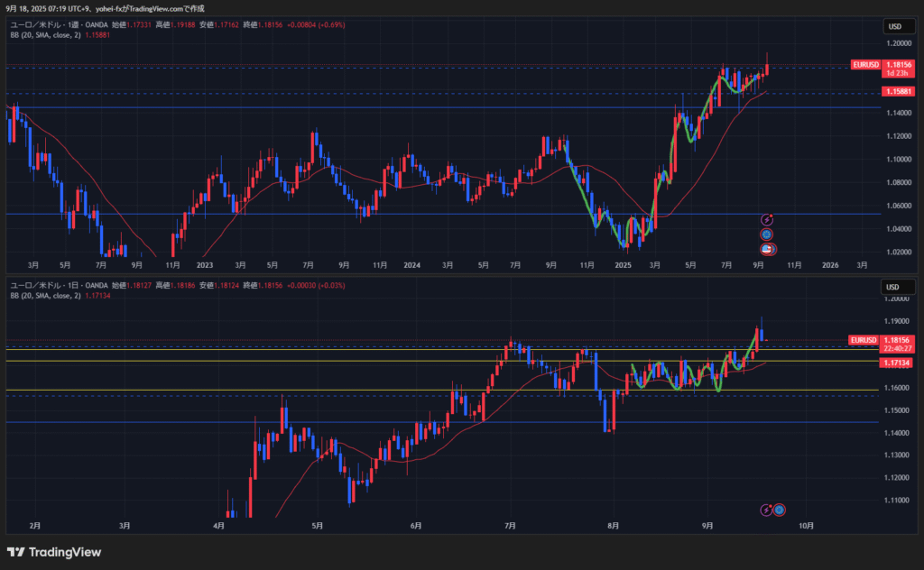Click the 2023 label on the weekly time axis

[205, 265]
